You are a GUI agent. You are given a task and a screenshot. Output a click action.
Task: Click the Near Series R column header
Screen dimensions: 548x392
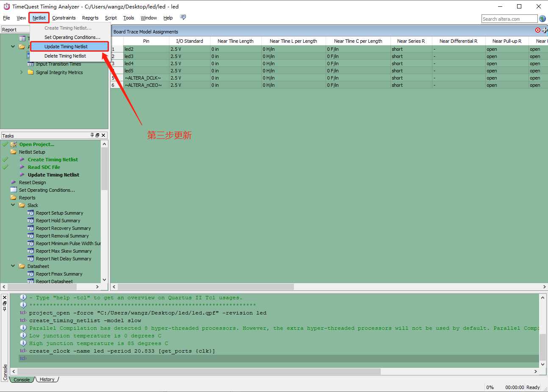(x=411, y=41)
